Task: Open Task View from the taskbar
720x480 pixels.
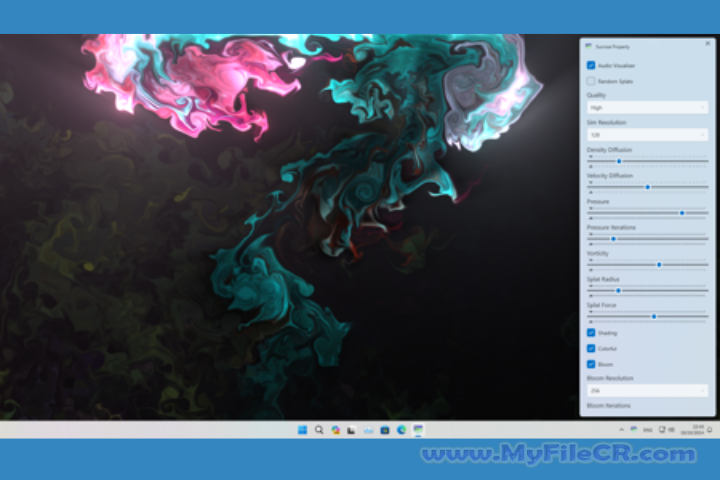Action: (352, 430)
